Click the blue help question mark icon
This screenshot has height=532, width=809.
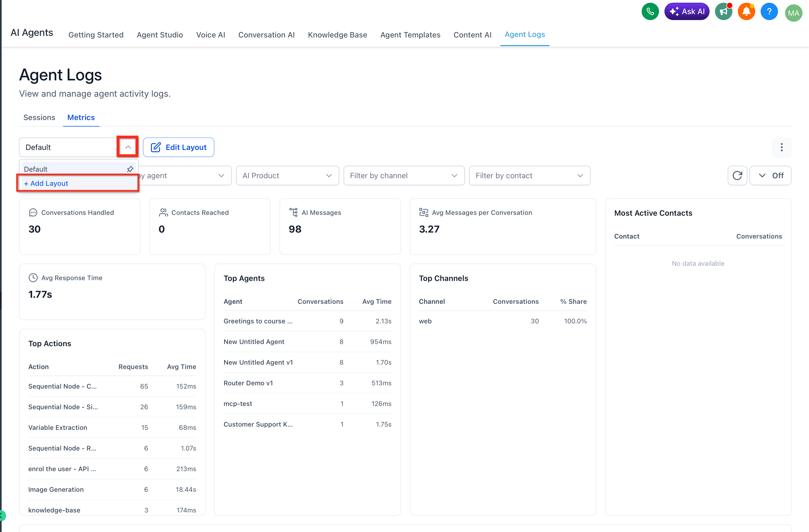769,12
